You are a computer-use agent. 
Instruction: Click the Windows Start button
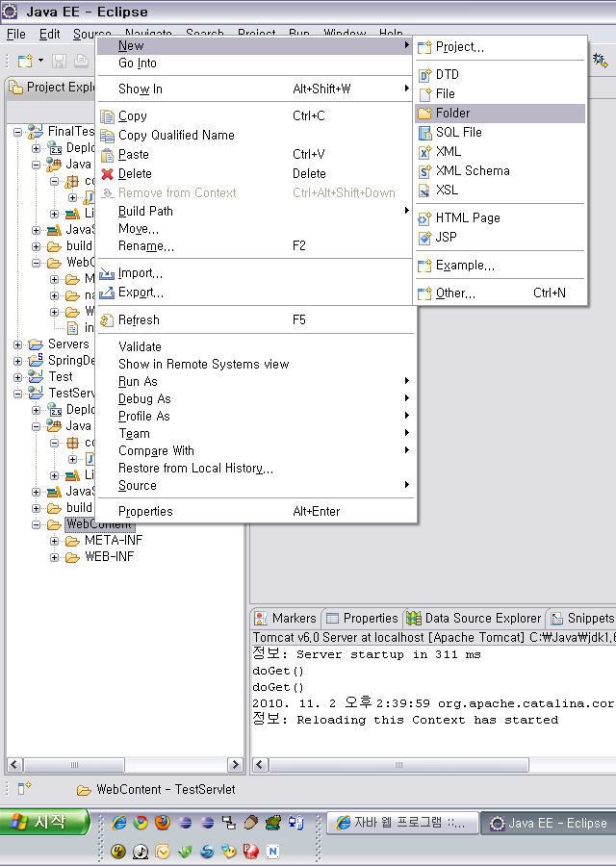pyautogui.click(x=44, y=822)
